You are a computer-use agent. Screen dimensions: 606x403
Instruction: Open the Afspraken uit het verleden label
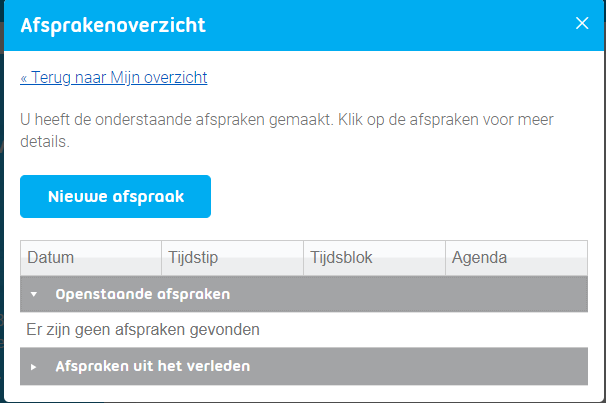coord(152,366)
